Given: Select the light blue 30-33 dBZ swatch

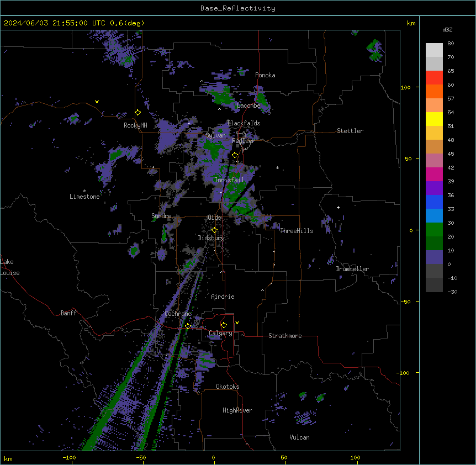Looking at the screenshot, I should pyautogui.click(x=434, y=216).
